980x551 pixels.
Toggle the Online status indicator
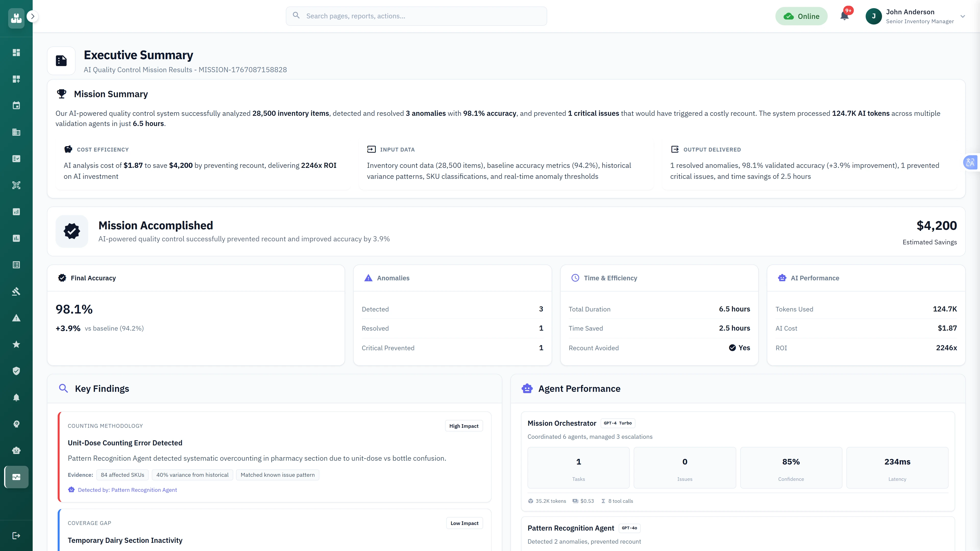(801, 16)
